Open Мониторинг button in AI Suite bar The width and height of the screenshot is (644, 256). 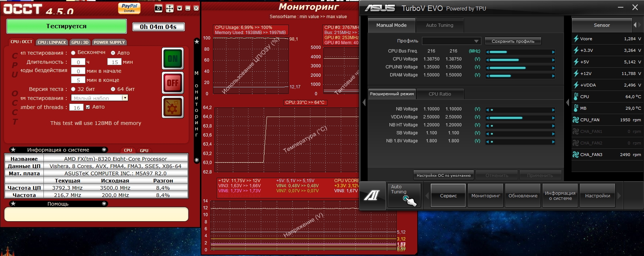coord(486,196)
